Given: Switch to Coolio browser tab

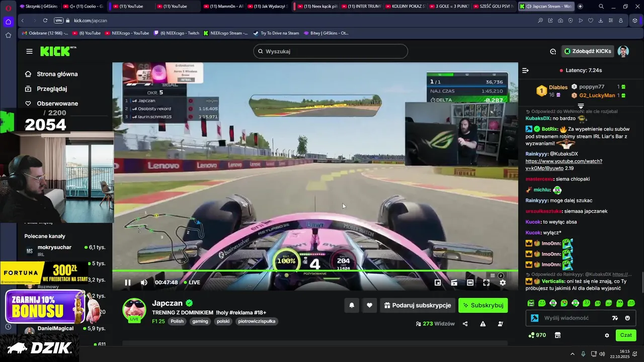Looking at the screenshot, I should click(85, 7).
